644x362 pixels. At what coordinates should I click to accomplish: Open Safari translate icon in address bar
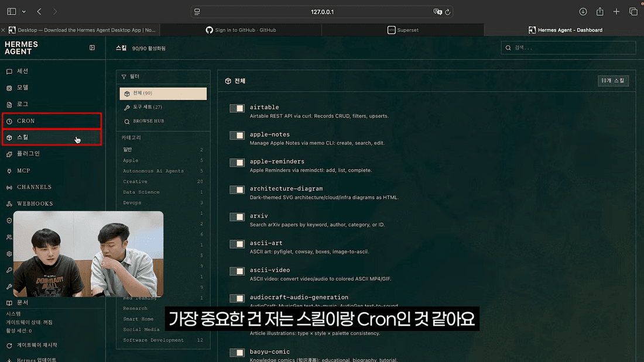point(437,12)
